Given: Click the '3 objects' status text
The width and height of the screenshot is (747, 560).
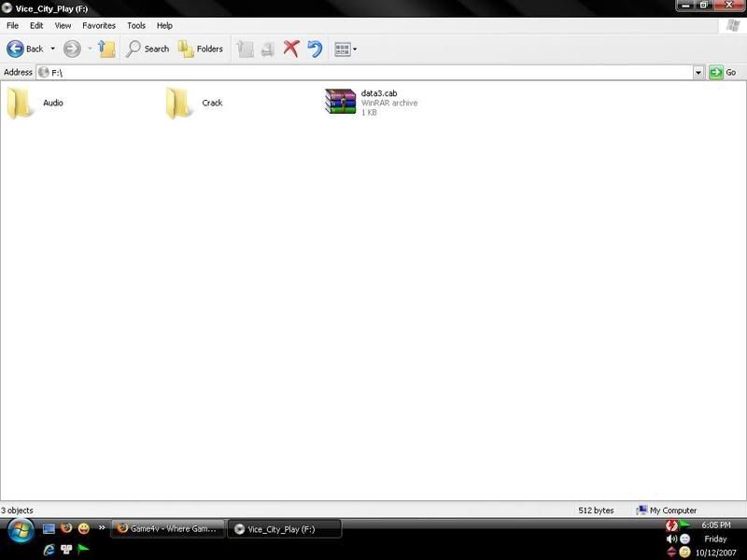Looking at the screenshot, I should (x=17, y=511).
